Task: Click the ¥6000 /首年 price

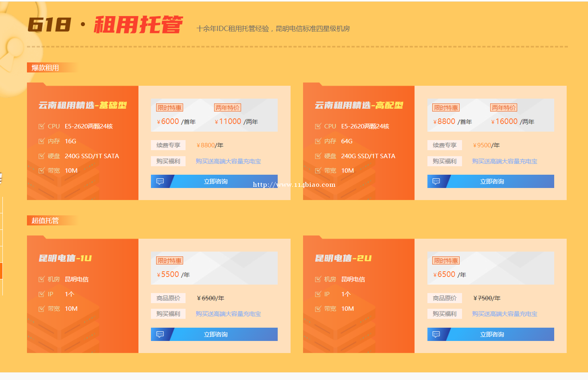Action: click(x=176, y=122)
